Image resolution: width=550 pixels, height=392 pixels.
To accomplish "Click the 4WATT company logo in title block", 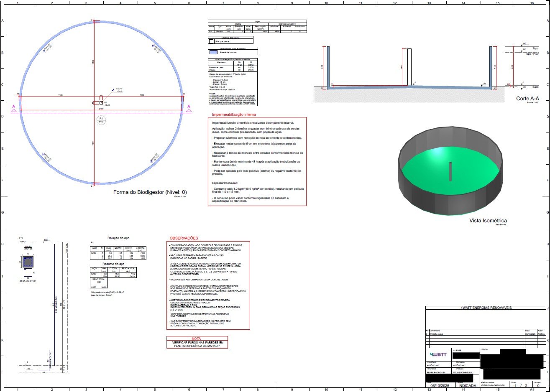I will click(438, 354).
